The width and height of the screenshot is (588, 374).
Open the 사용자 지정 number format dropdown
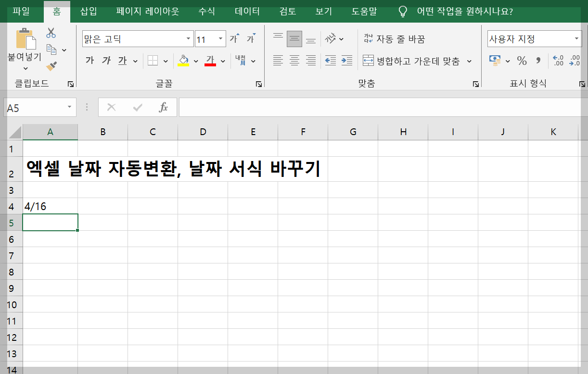point(575,38)
